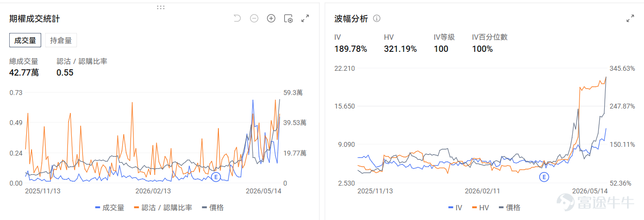Click the 總成交量 header label

pos(24,61)
